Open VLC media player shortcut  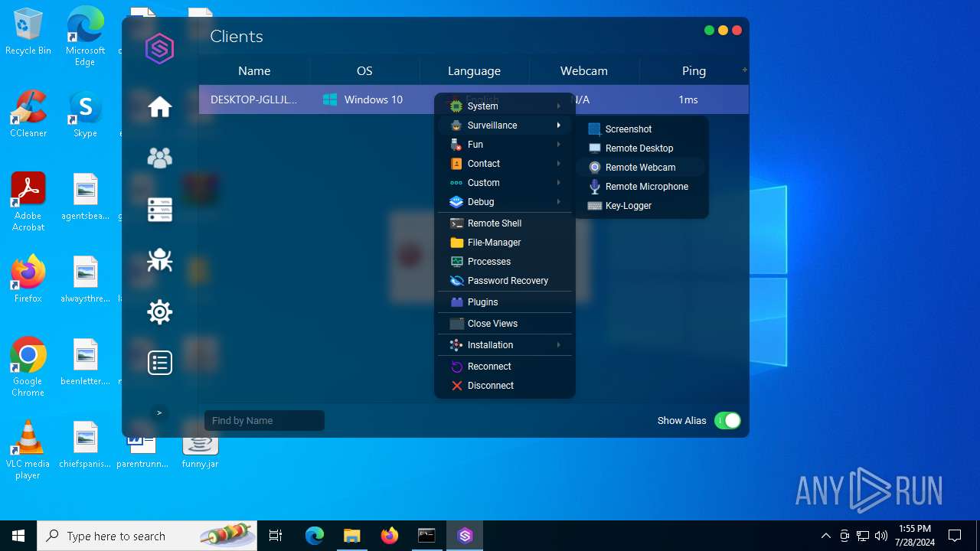pos(28,450)
